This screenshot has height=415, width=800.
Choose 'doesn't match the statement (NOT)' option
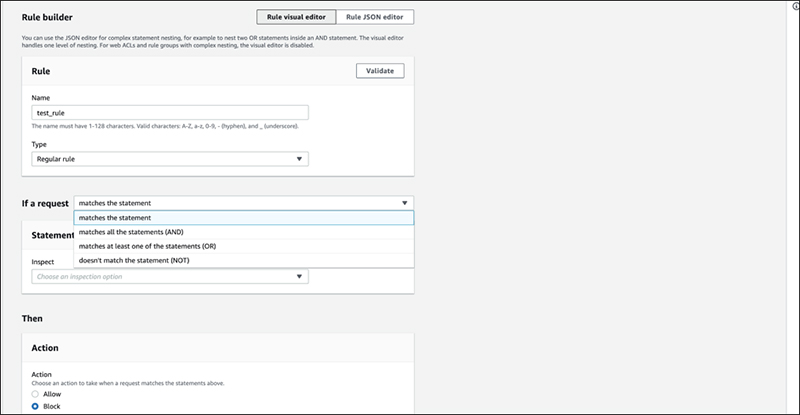click(x=133, y=260)
